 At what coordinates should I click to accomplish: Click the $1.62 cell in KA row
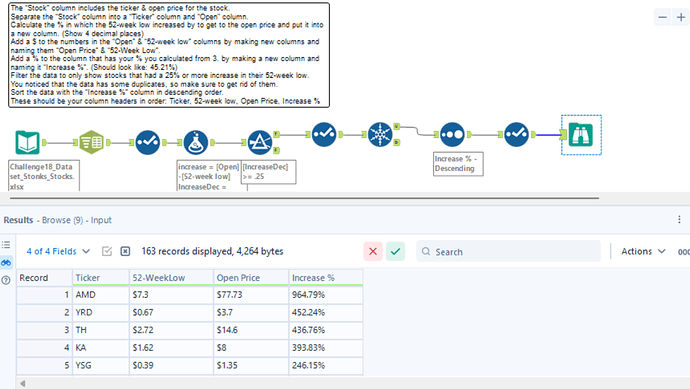pyautogui.click(x=172, y=348)
